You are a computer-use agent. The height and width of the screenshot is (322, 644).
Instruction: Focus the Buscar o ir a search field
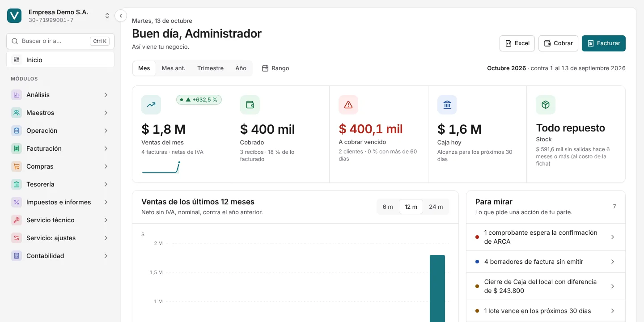(x=60, y=41)
